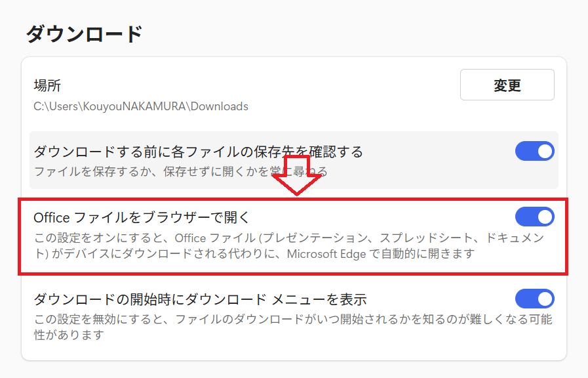This screenshot has height=378, width=588.
Task: Click the Downloads folder name in path
Action: click(x=219, y=106)
